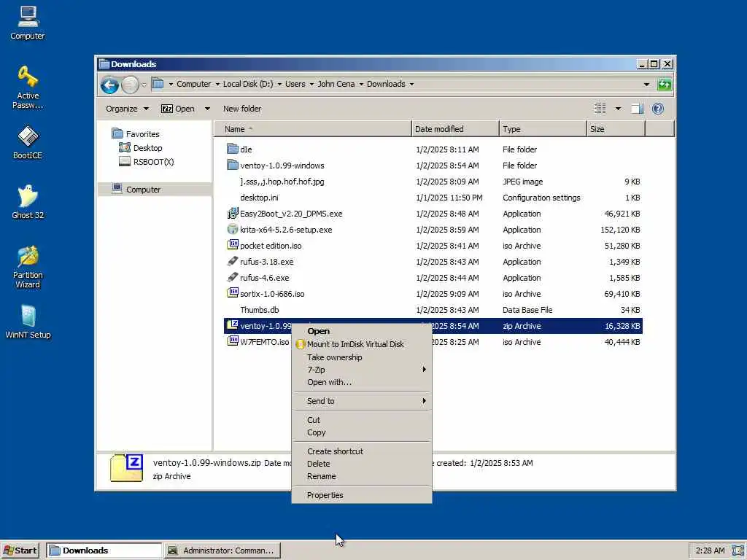Open the recent pages dropdown arrow
This screenshot has height=560, width=747.
(x=144, y=85)
